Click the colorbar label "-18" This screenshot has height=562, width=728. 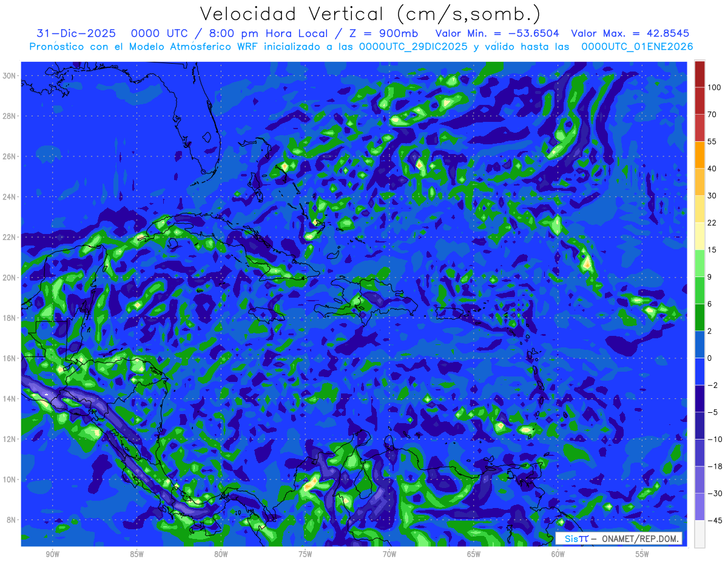(x=714, y=466)
